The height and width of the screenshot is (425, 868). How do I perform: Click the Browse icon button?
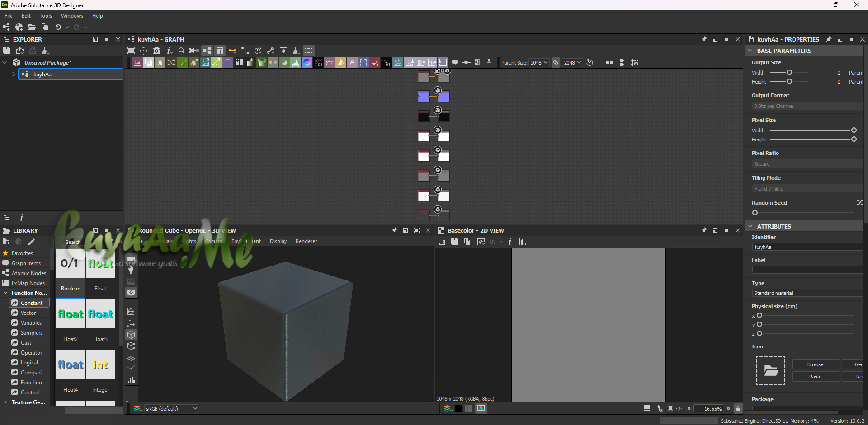pyautogui.click(x=816, y=364)
